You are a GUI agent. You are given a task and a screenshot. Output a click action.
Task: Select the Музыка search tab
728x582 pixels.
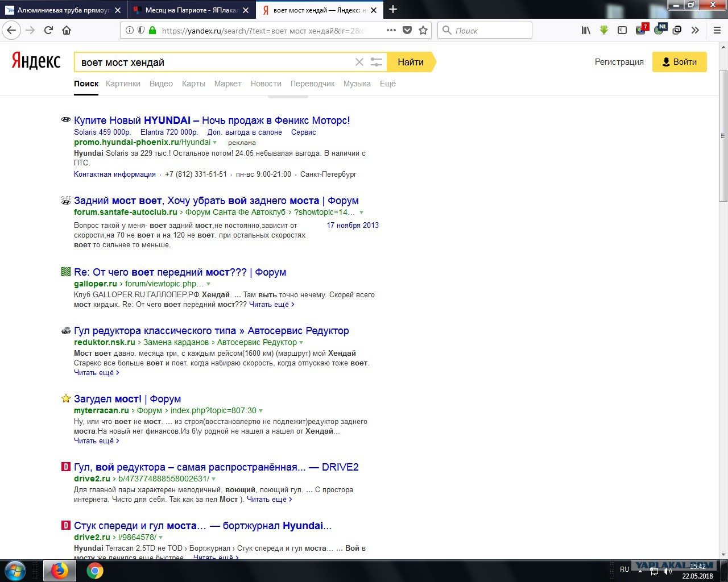[357, 84]
